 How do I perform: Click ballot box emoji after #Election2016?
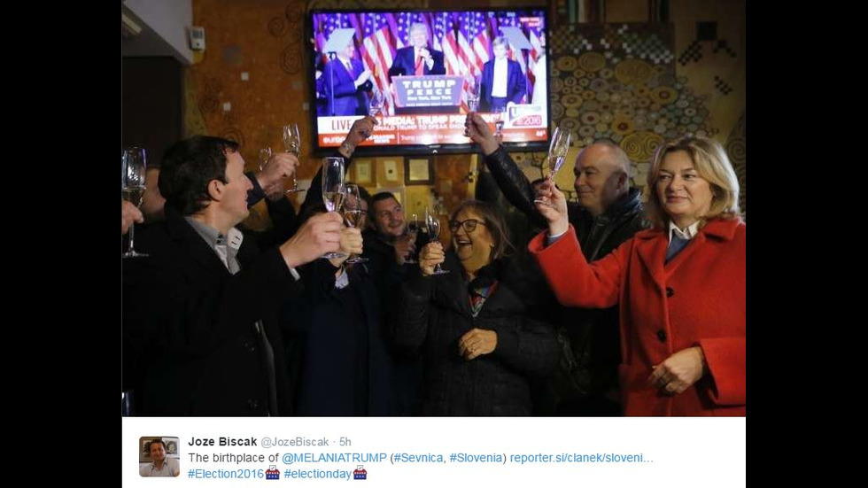(x=273, y=473)
